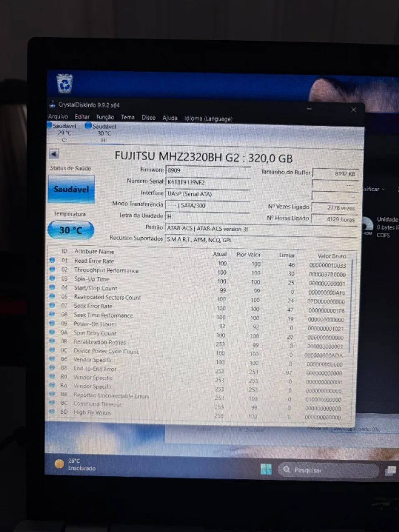Click the Modo Transferência field SATA/300
This screenshot has height=532, width=399.
tap(207, 205)
